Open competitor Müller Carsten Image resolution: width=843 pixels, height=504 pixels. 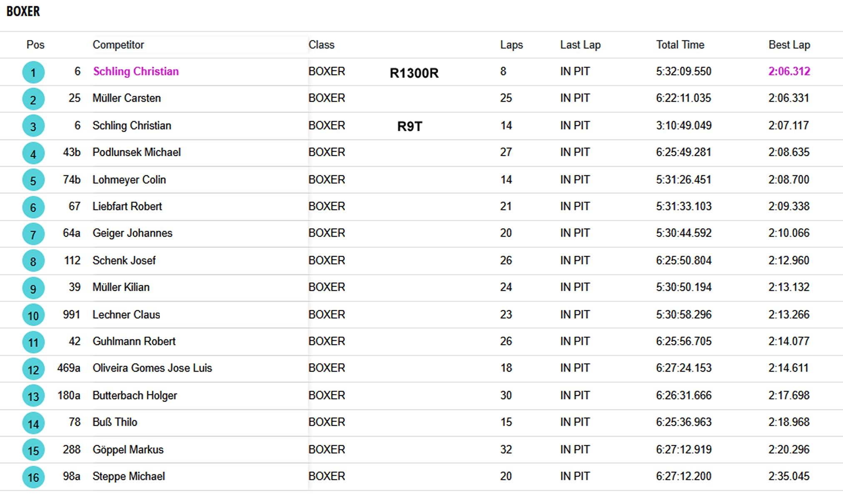pyautogui.click(x=127, y=98)
